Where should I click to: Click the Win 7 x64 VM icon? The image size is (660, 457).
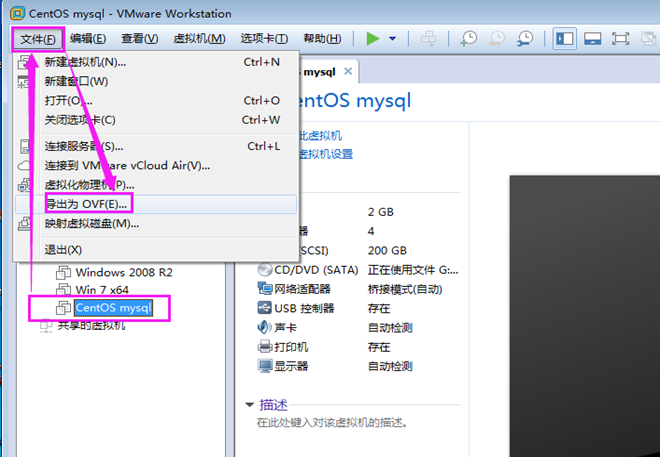(63, 290)
